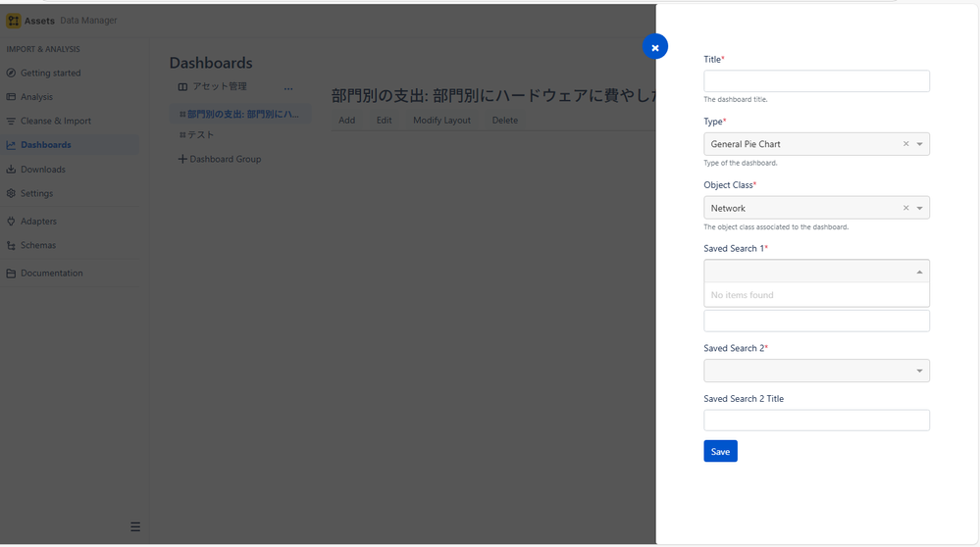Image resolution: width=980 pixels, height=547 pixels.
Task: Collapse the Saved Search 1 dropdown
Action: pos(919,272)
